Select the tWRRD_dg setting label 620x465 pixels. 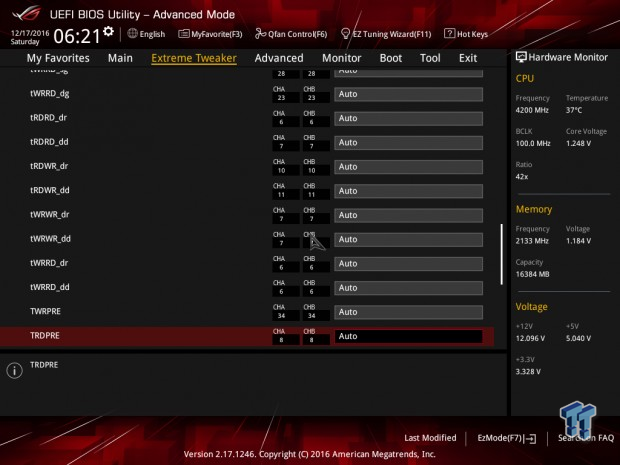[50, 94]
